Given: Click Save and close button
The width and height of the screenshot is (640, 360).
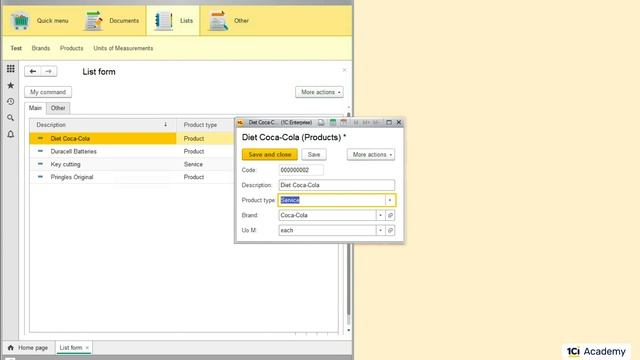Looking at the screenshot, I should pos(270,155).
